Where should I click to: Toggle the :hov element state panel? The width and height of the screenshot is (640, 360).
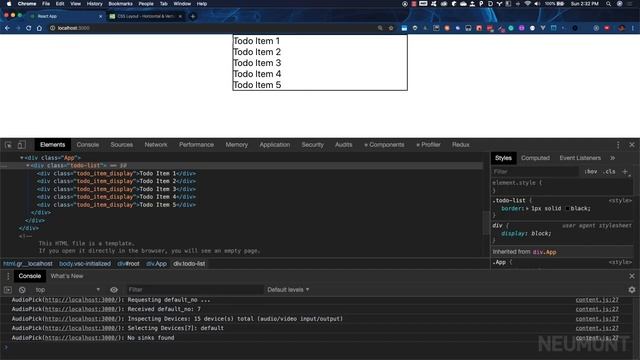coord(590,172)
